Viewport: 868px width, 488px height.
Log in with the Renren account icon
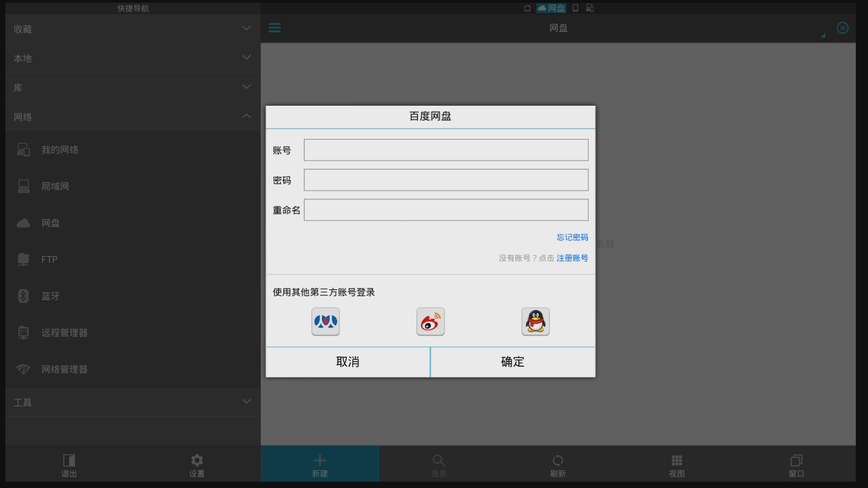tap(325, 321)
